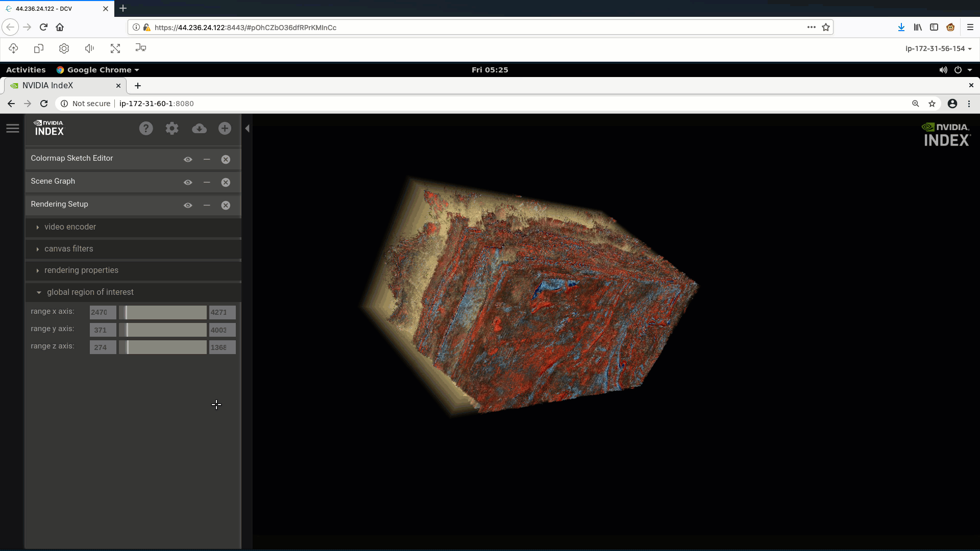Open the Google Chrome application menu
The image size is (980, 551).
[x=98, y=70]
